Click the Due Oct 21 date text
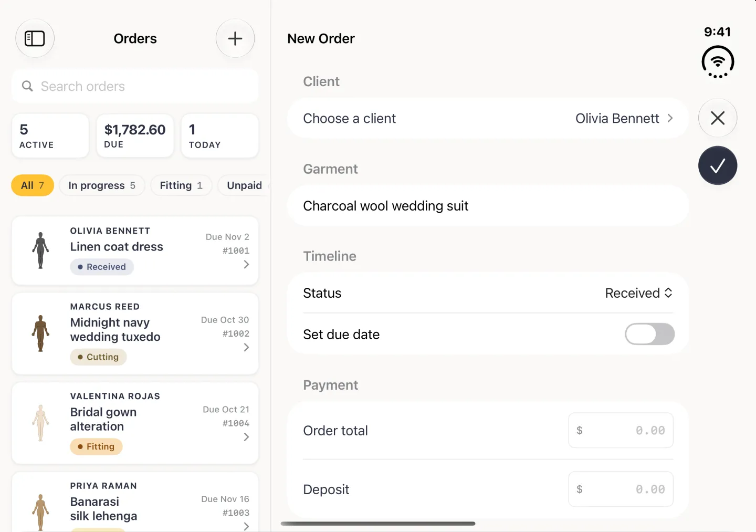Viewport: 756px width, 532px height. pos(226,410)
